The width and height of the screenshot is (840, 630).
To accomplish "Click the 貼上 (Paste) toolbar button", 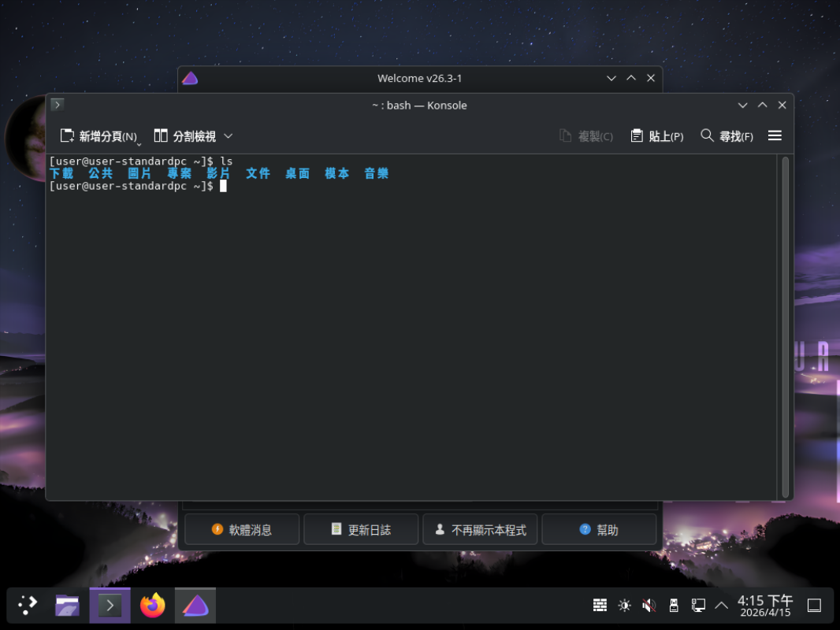I will tap(656, 136).
